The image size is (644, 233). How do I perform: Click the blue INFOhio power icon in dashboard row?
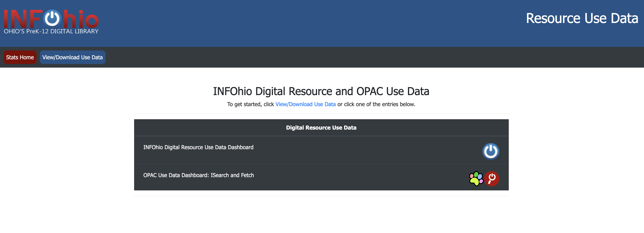coord(491,151)
